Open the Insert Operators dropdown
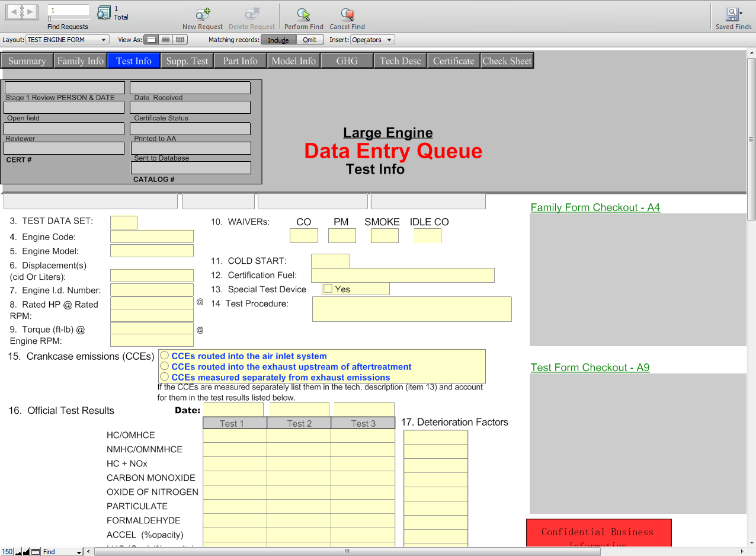 coord(372,40)
